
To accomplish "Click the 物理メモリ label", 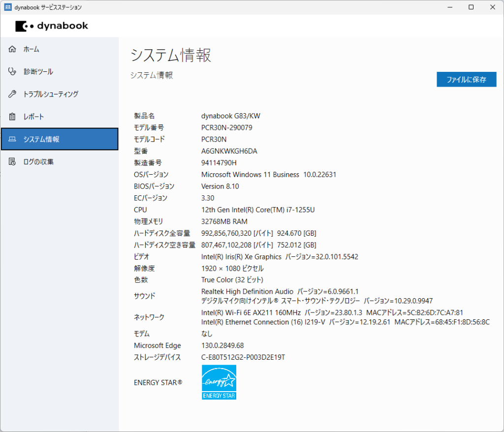I will click(x=149, y=221).
